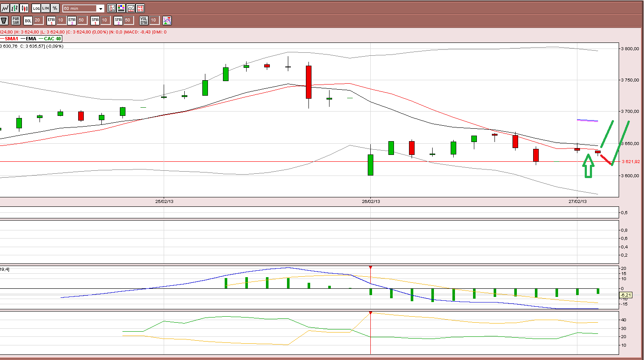Screen dimensions: 644x360
Task: Click the 3 800,00 price axis label
Action: pyautogui.click(x=630, y=48)
